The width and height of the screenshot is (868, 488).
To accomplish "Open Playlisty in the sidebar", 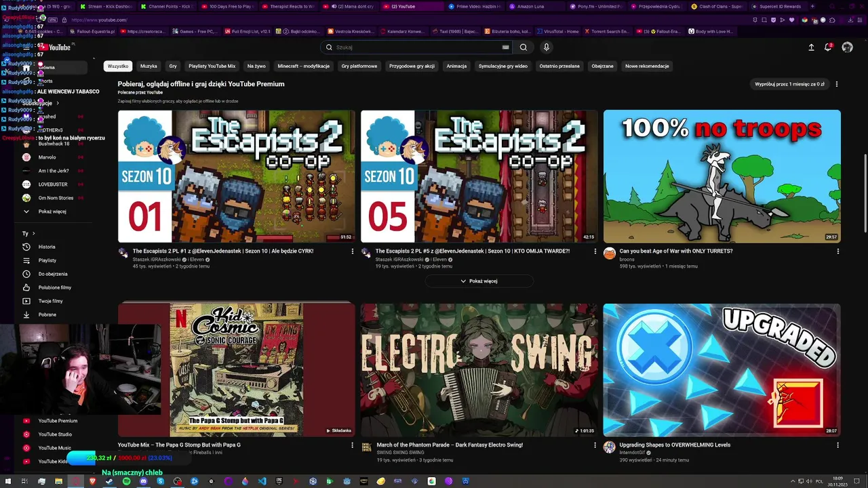I will [x=47, y=260].
